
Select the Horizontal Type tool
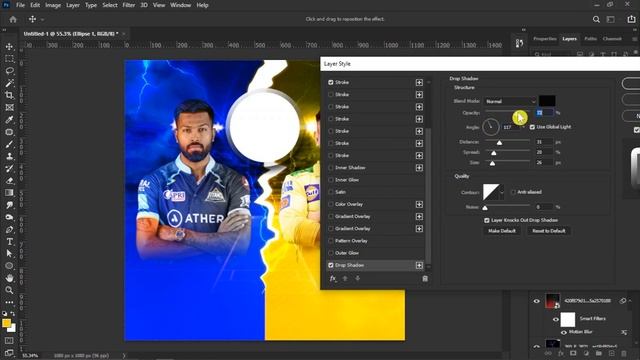point(9,242)
